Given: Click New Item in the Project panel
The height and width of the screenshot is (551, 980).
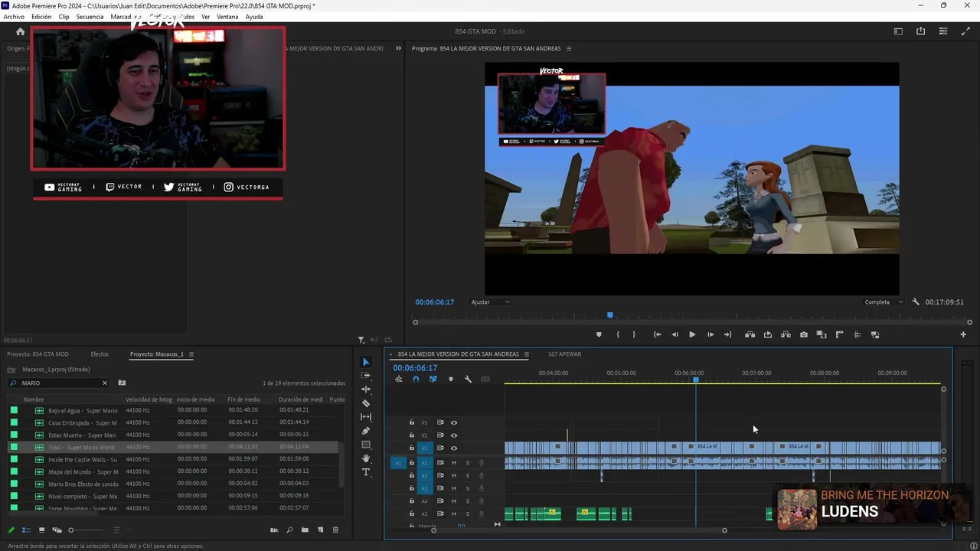Looking at the screenshot, I should [320, 530].
